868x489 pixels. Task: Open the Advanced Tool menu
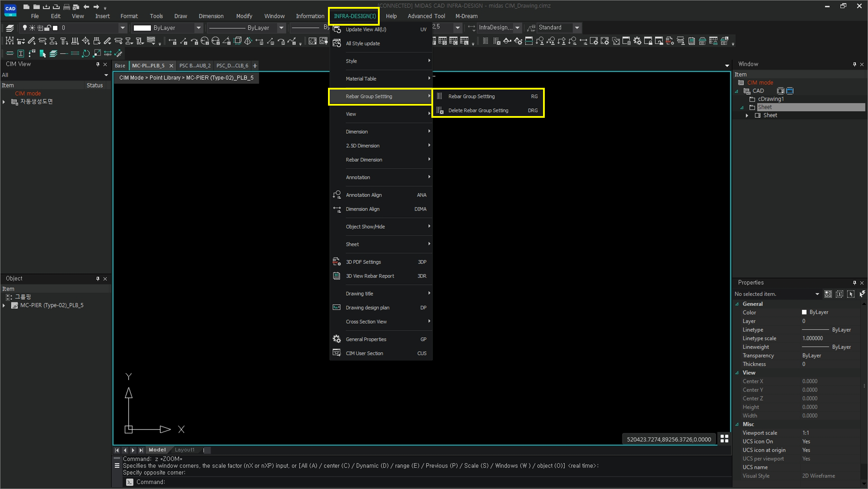coord(426,16)
